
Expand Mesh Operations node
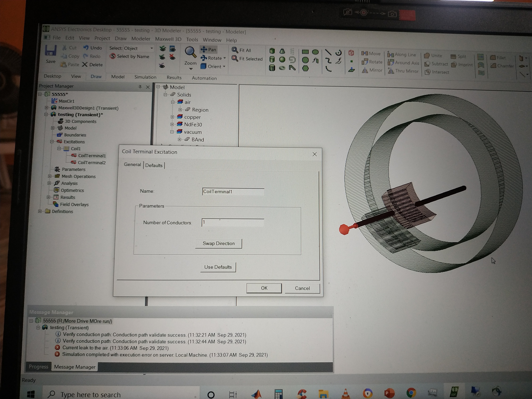pos(50,176)
